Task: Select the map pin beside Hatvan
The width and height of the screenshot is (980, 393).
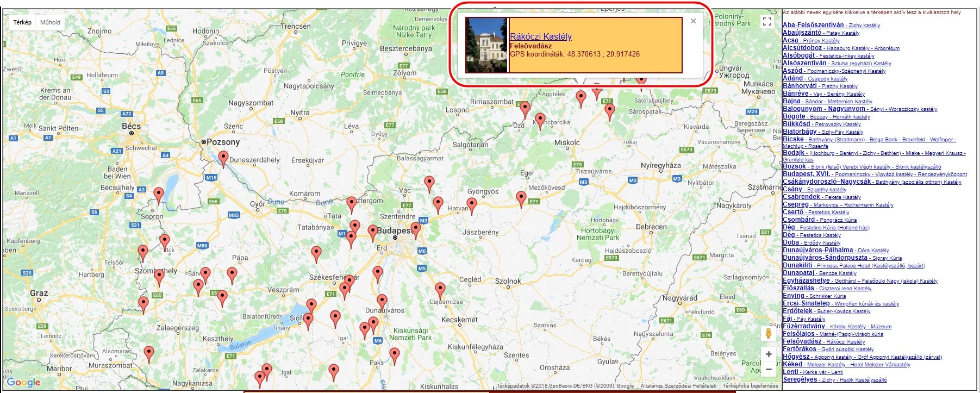Action: [472, 205]
